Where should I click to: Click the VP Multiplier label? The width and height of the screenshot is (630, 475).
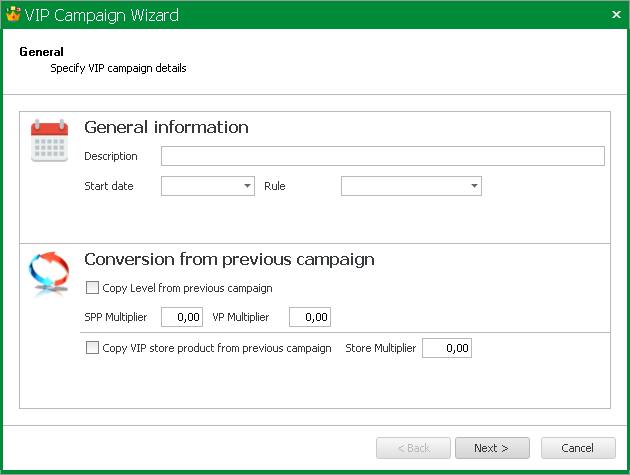click(x=241, y=317)
